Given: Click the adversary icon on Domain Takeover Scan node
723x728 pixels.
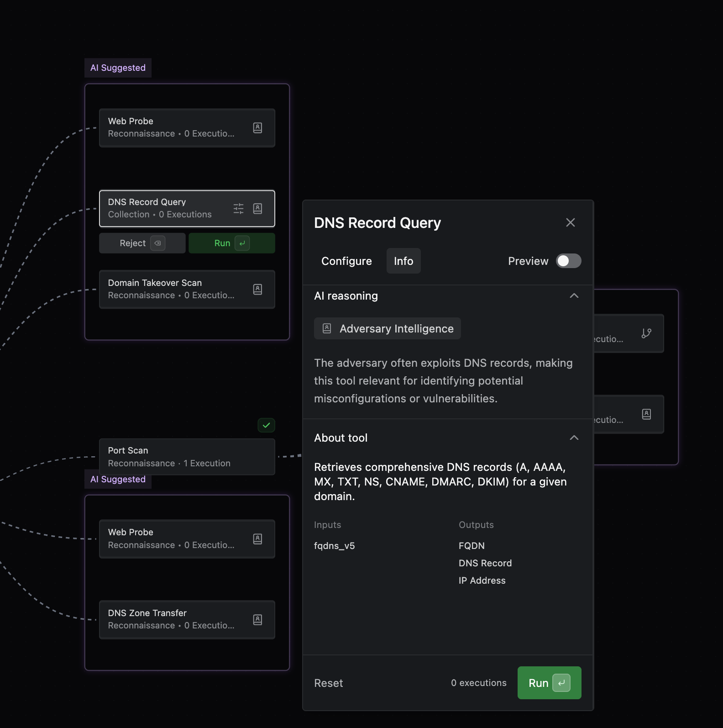Looking at the screenshot, I should click(x=257, y=290).
